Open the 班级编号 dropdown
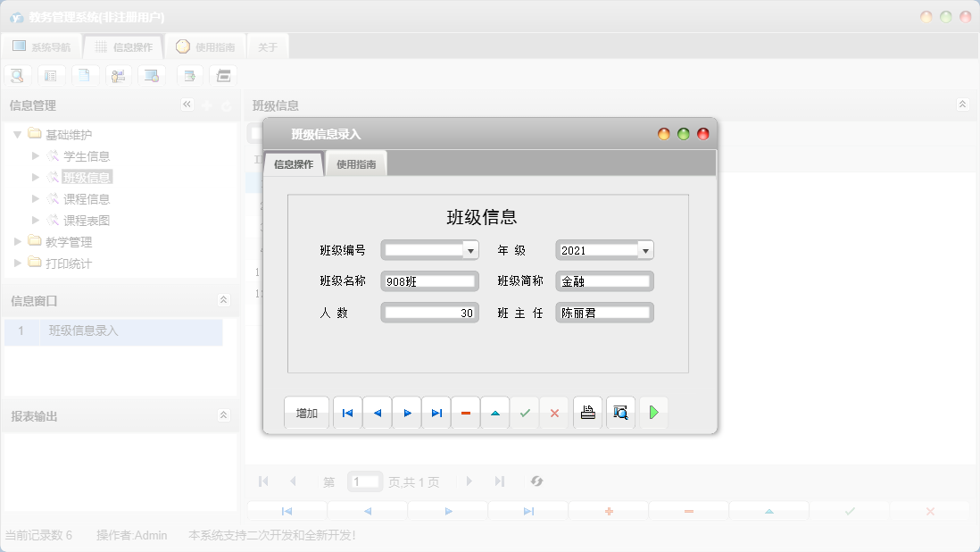This screenshot has height=552, width=980. [469, 249]
